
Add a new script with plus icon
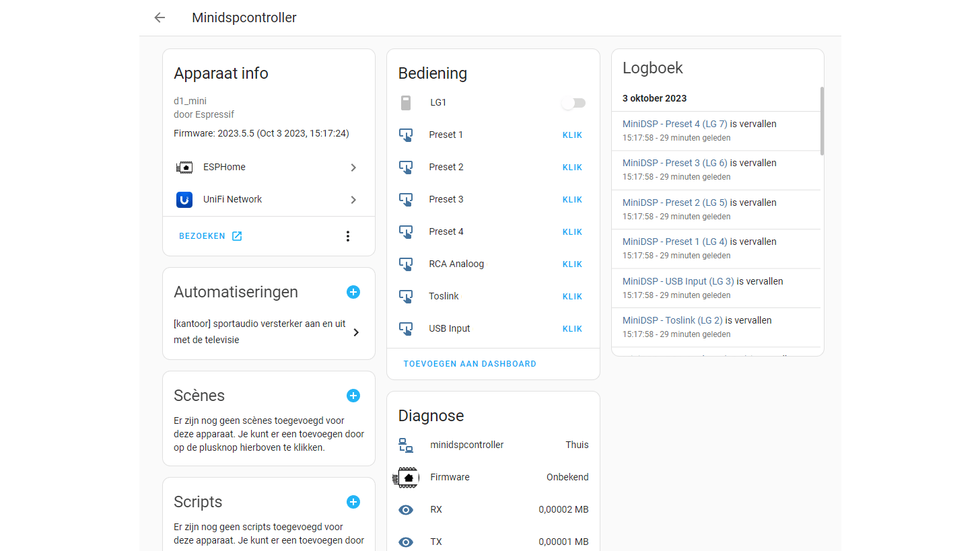[x=353, y=502]
